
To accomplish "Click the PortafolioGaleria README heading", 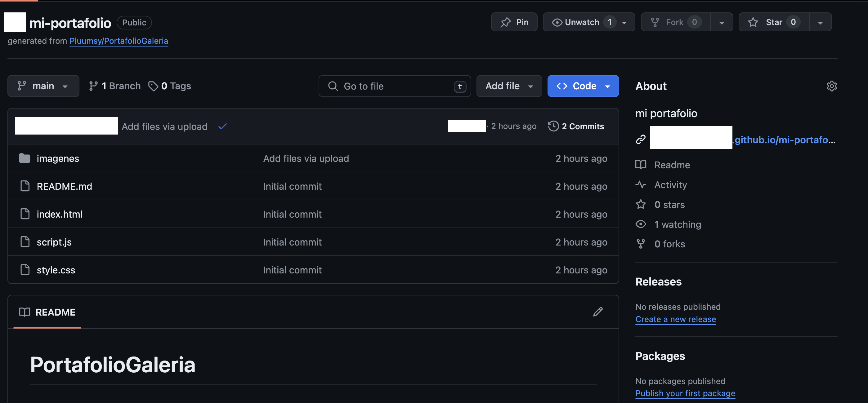I will click(113, 365).
